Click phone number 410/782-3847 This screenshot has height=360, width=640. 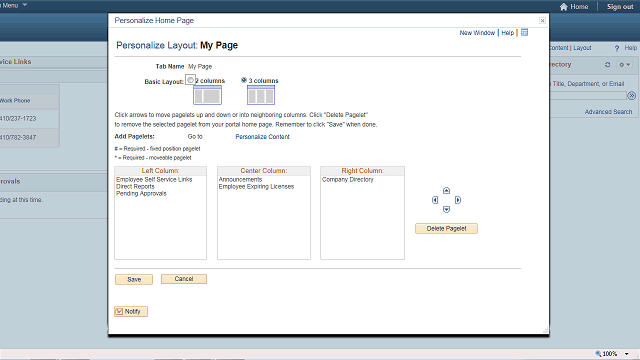[x=18, y=138]
